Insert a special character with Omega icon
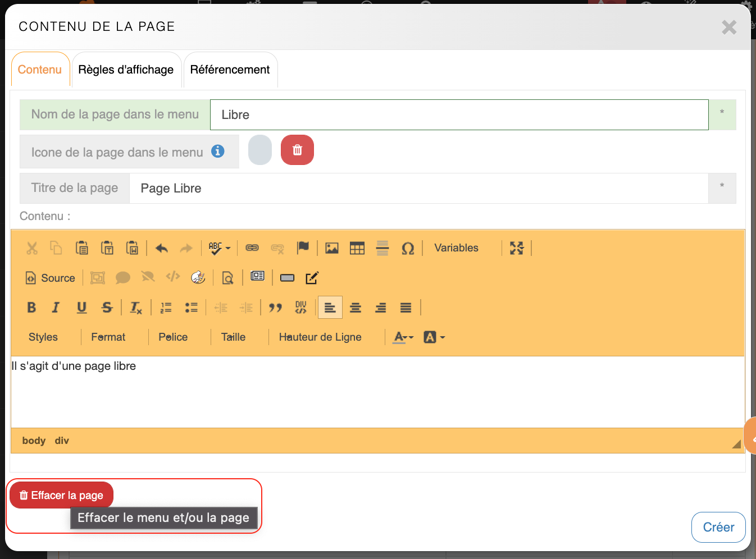The image size is (756, 559). click(x=408, y=248)
